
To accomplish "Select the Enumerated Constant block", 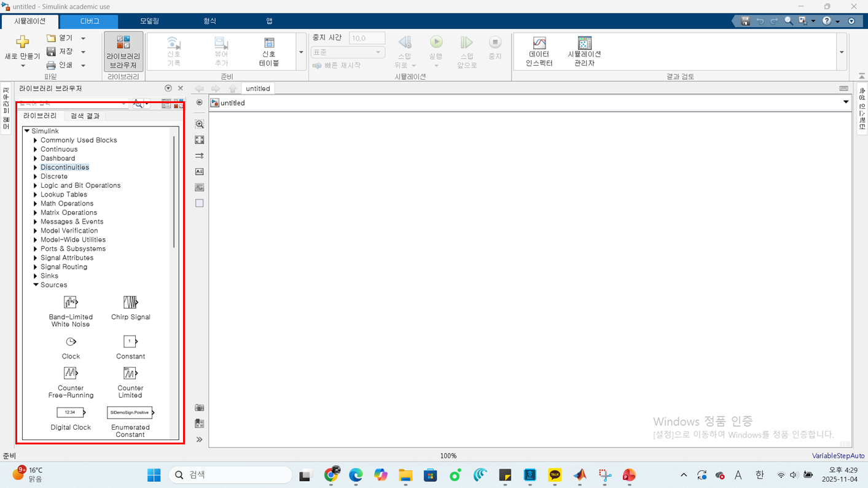I will coord(130,412).
